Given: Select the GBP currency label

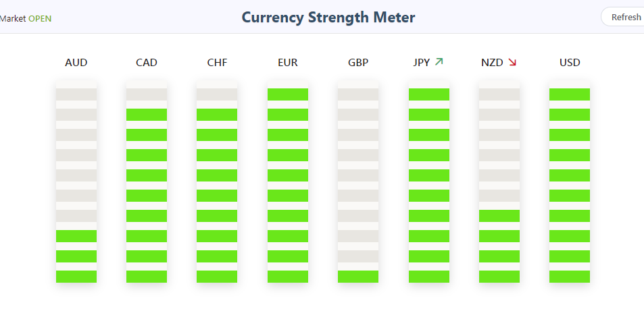Looking at the screenshot, I should pos(358,63).
